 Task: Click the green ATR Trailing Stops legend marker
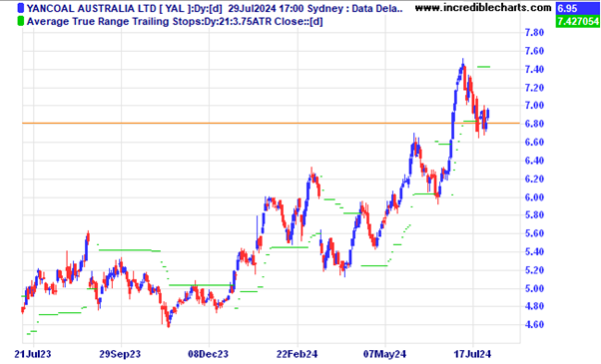click(21, 21)
